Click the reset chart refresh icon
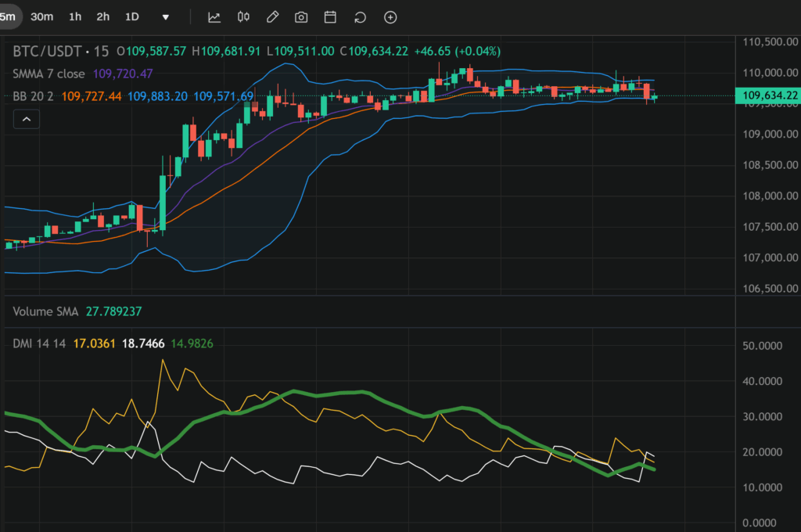 coord(360,17)
